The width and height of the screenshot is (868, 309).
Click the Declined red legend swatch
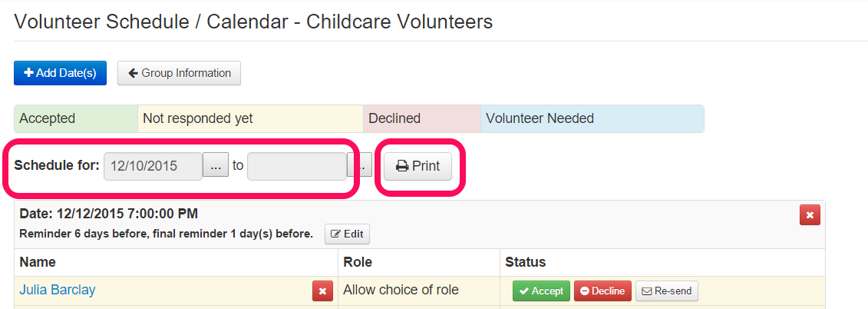(422, 118)
